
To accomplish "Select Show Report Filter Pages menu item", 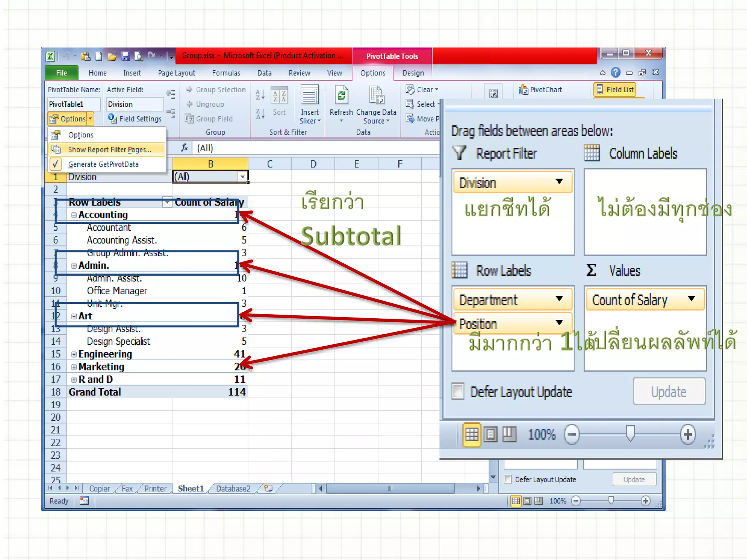I will tap(109, 149).
